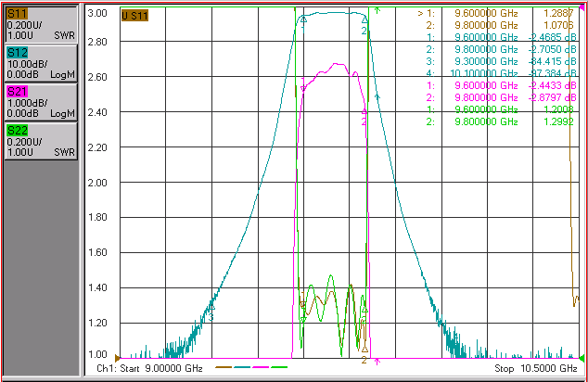Click teal S12 marker 3 at 9.3 GHz

(x=211, y=307)
